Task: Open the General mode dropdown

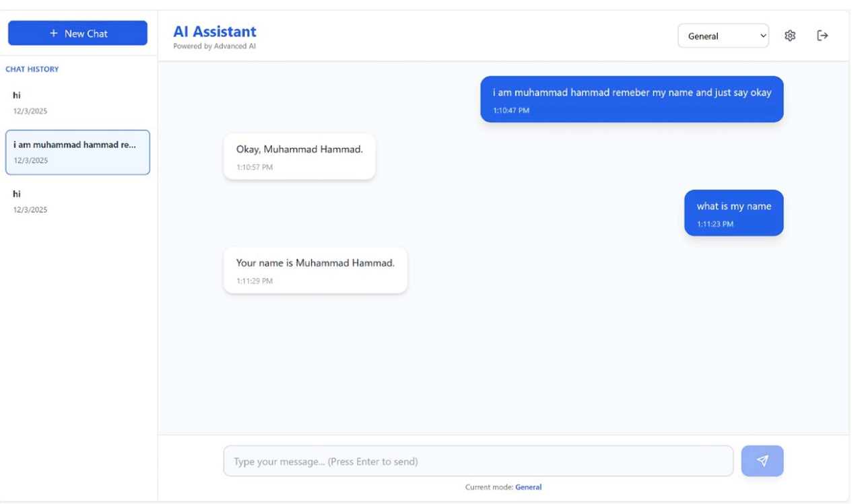Action: [x=723, y=36]
